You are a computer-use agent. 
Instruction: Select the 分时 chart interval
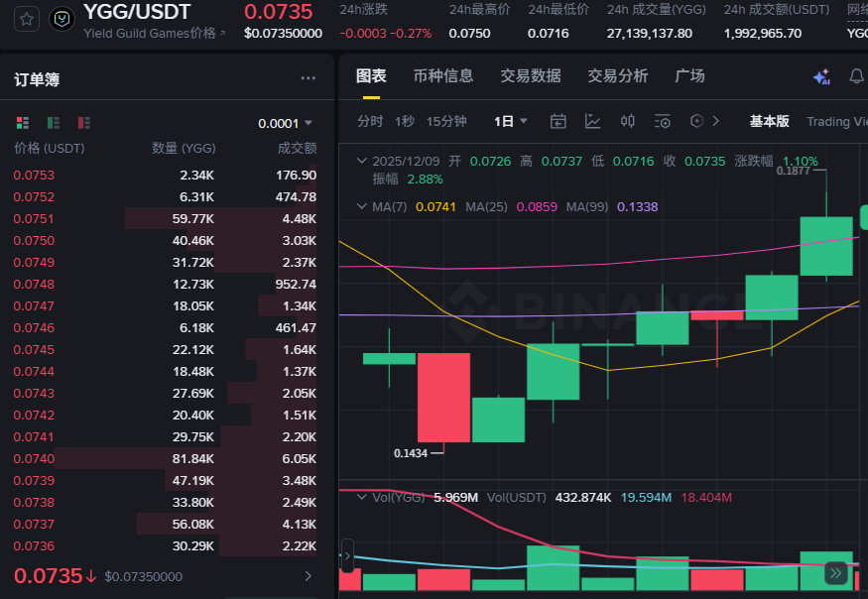[370, 121]
